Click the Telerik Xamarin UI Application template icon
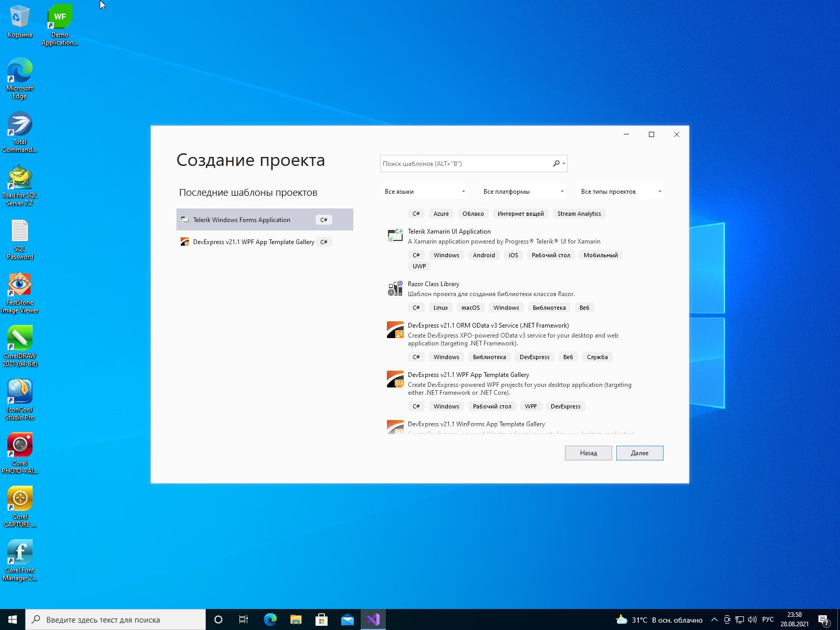The image size is (840, 630). coord(395,235)
